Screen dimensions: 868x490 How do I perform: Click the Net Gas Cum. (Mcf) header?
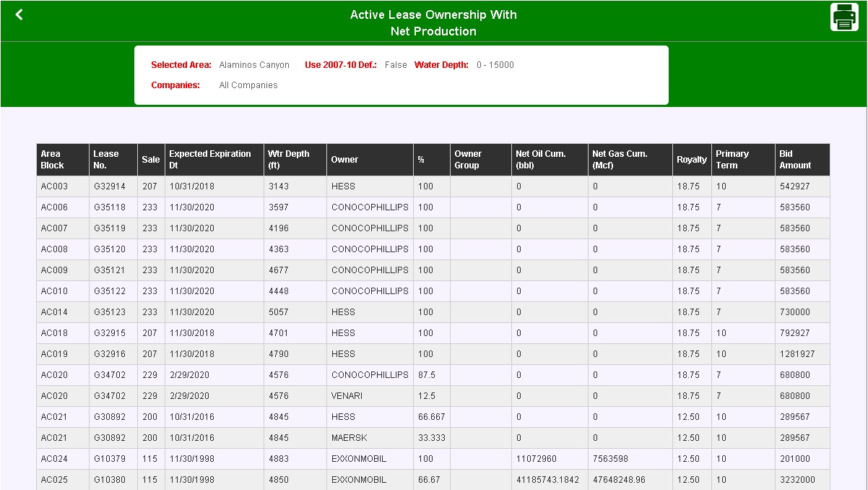630,160
